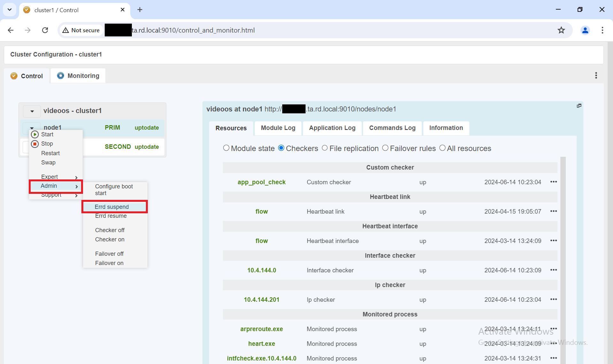Screen dimensions: 613x364
Task: Click the ellipsis icon on the heart.exe row
Action: click(554, 344)
